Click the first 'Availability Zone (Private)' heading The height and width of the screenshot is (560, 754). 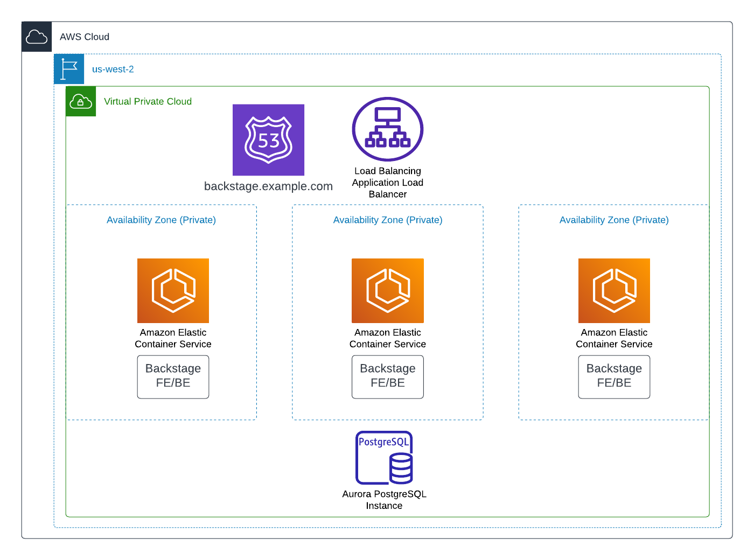point(161,220)
